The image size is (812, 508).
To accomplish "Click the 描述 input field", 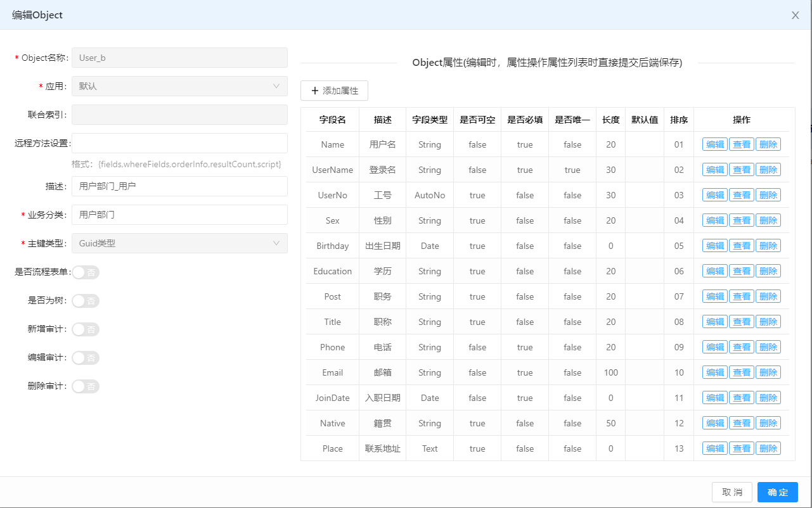I will (x=179, y=186).
